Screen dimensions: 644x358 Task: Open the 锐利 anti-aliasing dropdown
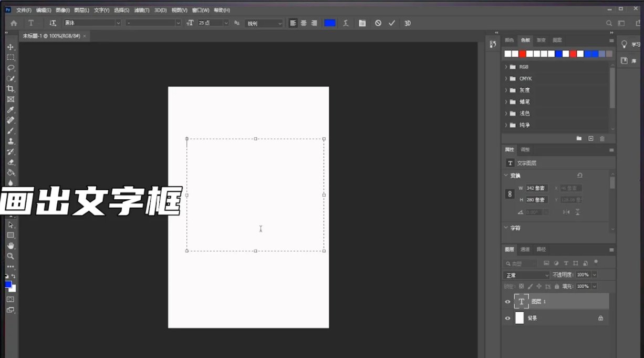(264, 23)
